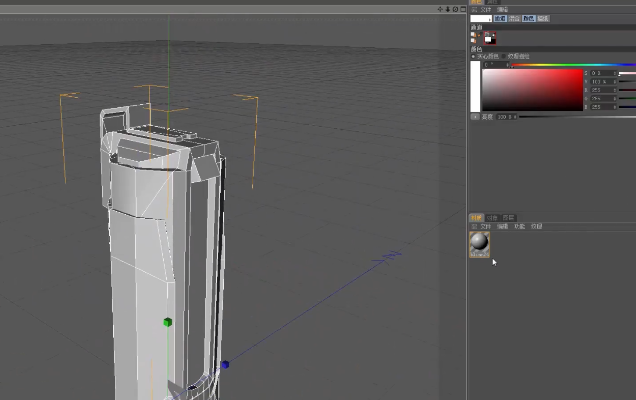Screen dimensions: 636x400
Task: Click the viewport maximize toggle icon
Action: tap(462, 9)
